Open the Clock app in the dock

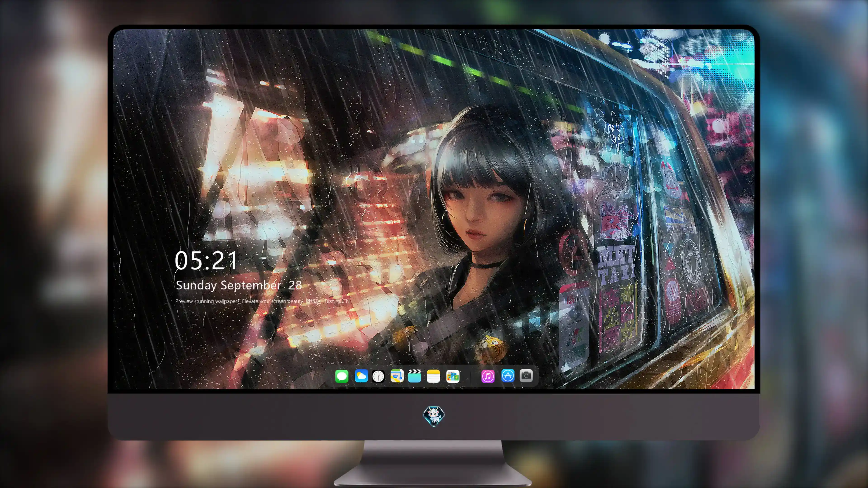[x=378, y=376]
